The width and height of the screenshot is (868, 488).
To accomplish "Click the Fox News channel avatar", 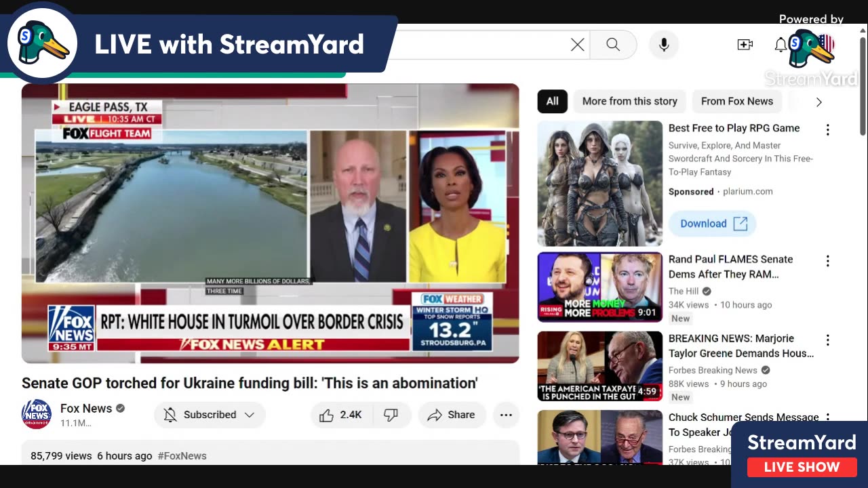I will point(37,414).
